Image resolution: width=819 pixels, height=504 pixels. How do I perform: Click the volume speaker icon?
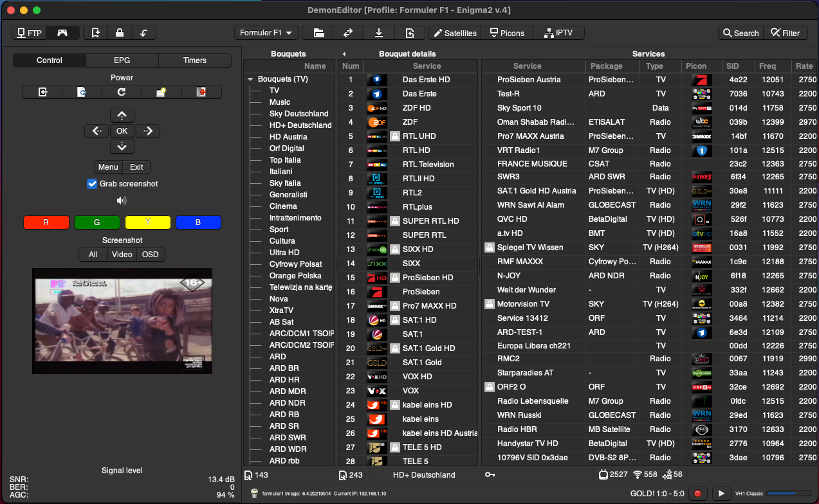[122, 201]
